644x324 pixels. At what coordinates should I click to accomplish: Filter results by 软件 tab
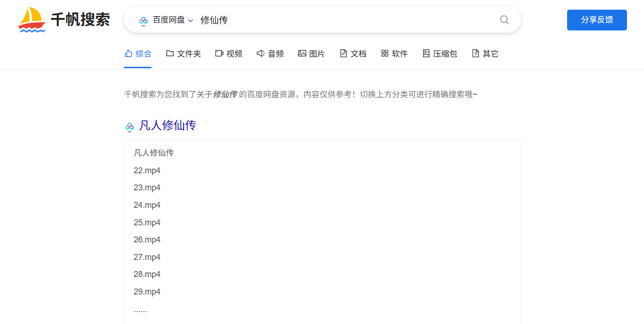(395, 53)
